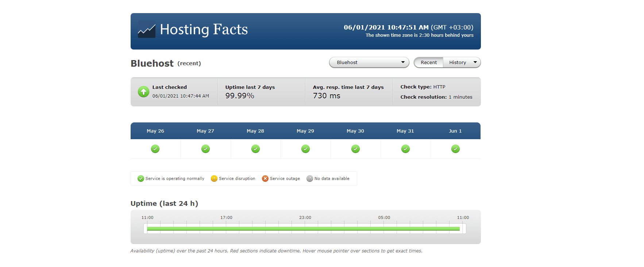Click the May 26 green check icon
Viewport: 644px width, 267px height.
click(155, 149)
